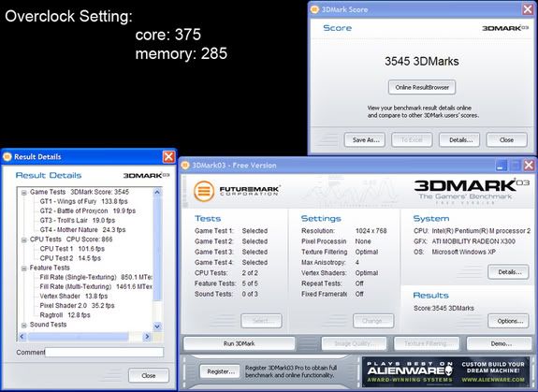
Task: Open the Online ResultBrowser
Action: tap(422, 87)
